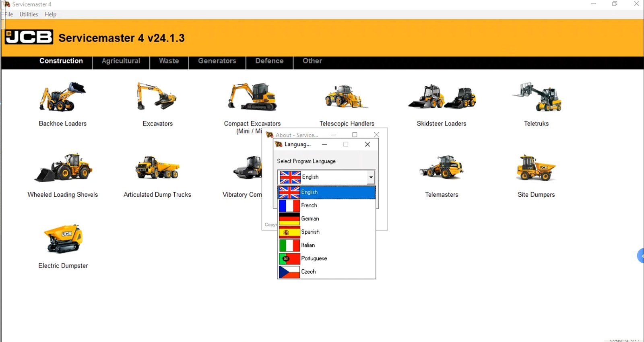This screenshot has height=342, width=644.
Task: Click the Site Dumpers label
Action: coord(536,195)
